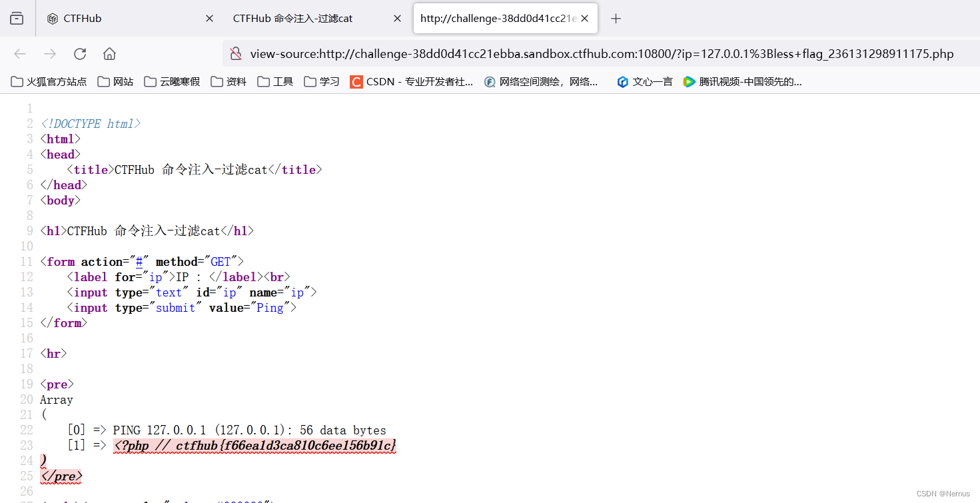
Task: Click the input submit Ping source line
Action: (x=181, y=308)
